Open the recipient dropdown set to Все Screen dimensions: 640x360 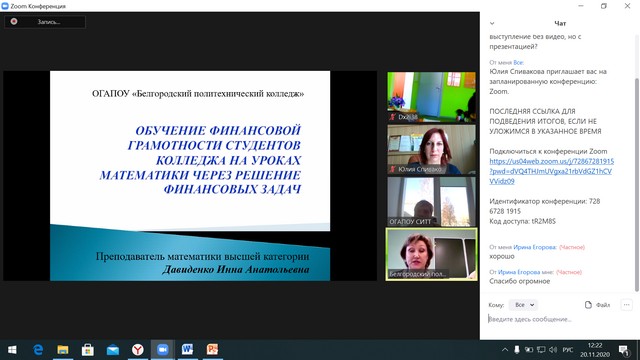(524, 305)
